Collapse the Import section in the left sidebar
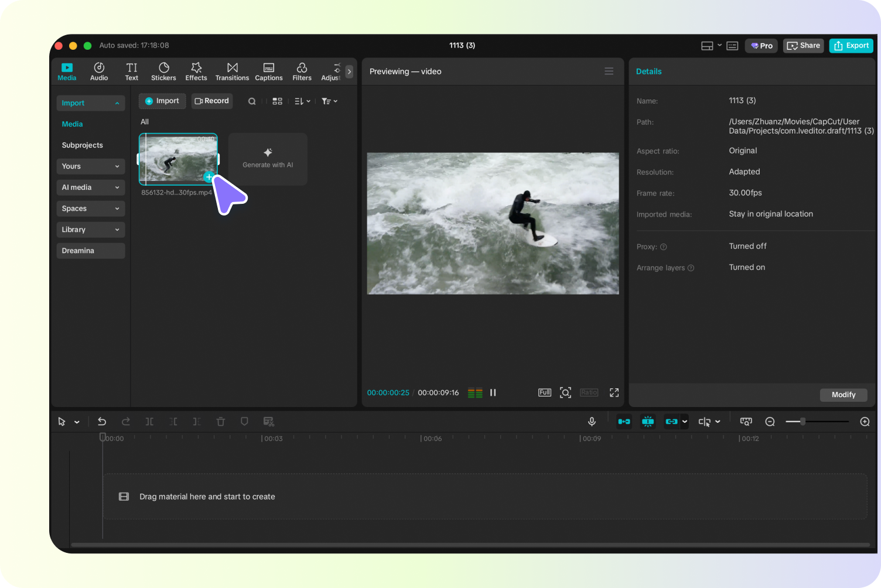This screenshot has height=588, width=881. click(x=90, y=102)
